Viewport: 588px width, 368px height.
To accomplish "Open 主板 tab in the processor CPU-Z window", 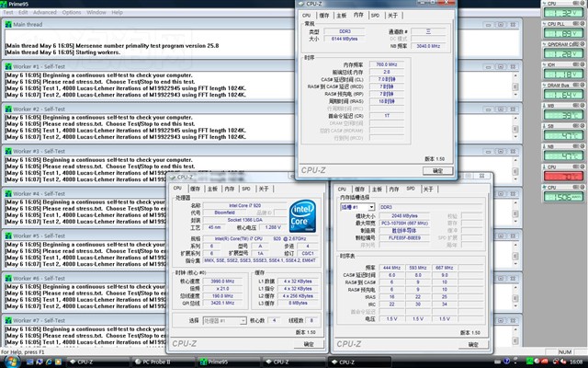I will (212, 189).
